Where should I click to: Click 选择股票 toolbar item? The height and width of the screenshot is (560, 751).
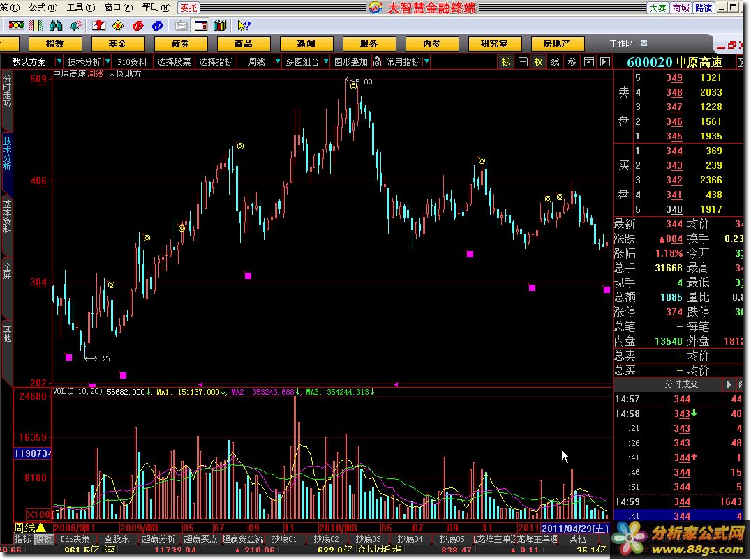(174, 62)
